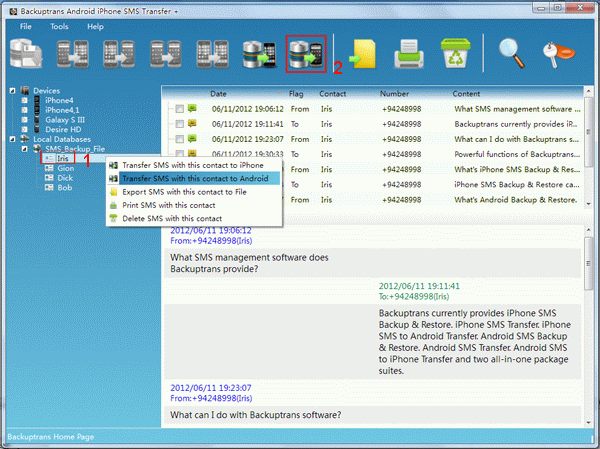Click the database-to-iPhone transfer toolbar icon
Image resolution: width=600 pixels, height=449 pixels.
259,54
